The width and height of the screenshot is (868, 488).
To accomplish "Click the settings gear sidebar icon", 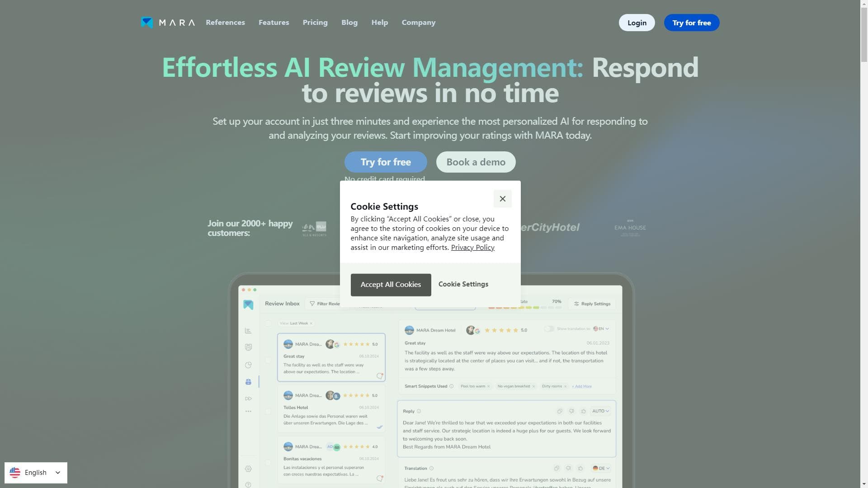I will 248,469.
